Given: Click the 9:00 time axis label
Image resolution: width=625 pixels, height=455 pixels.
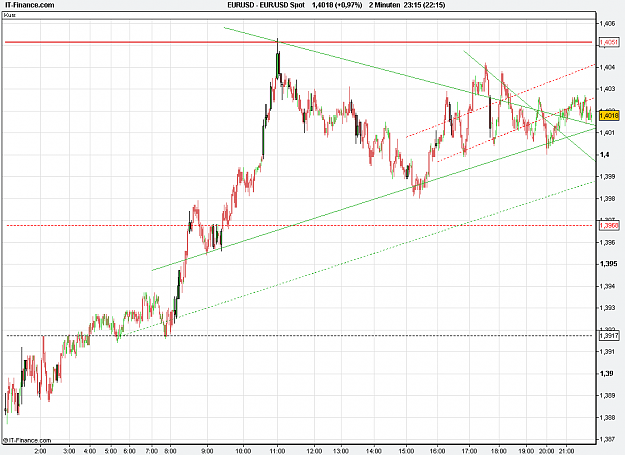Looking at the screenshot, I should pos(207,451).
